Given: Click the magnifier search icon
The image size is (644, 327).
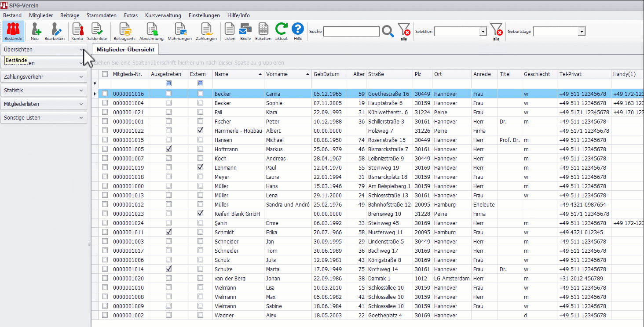Looking at the screenshot, I should pos(388,31).
